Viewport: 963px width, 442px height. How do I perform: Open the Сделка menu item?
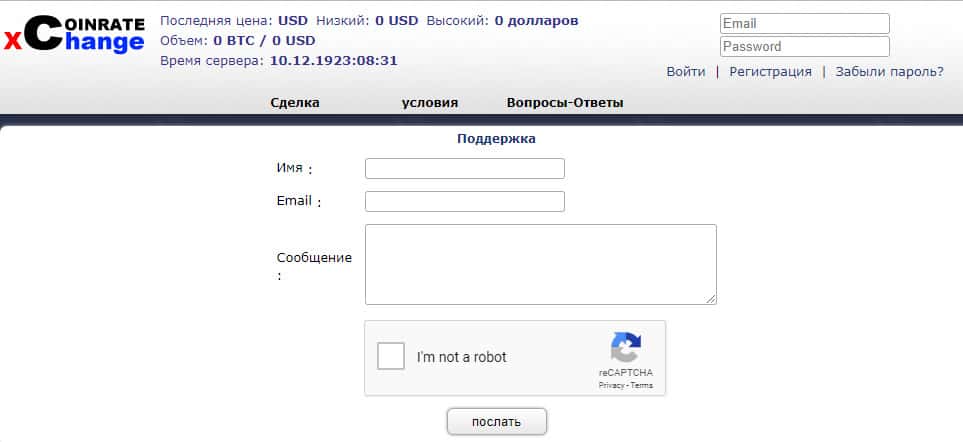(295, 103)
